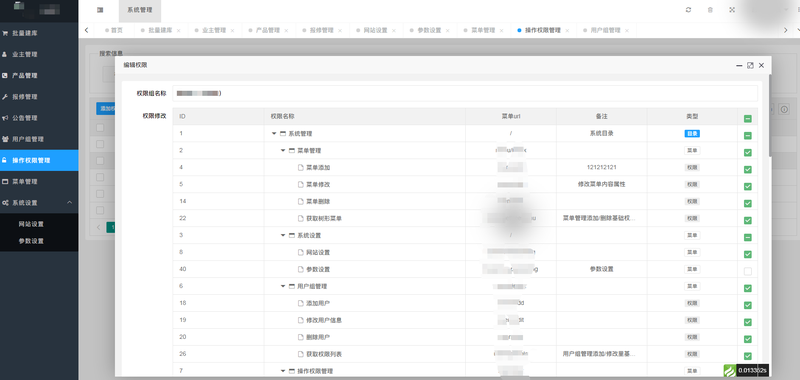800x380 pixels.
Task: Toggle fullscreen with the top bar icon
Action: point(732,10)
